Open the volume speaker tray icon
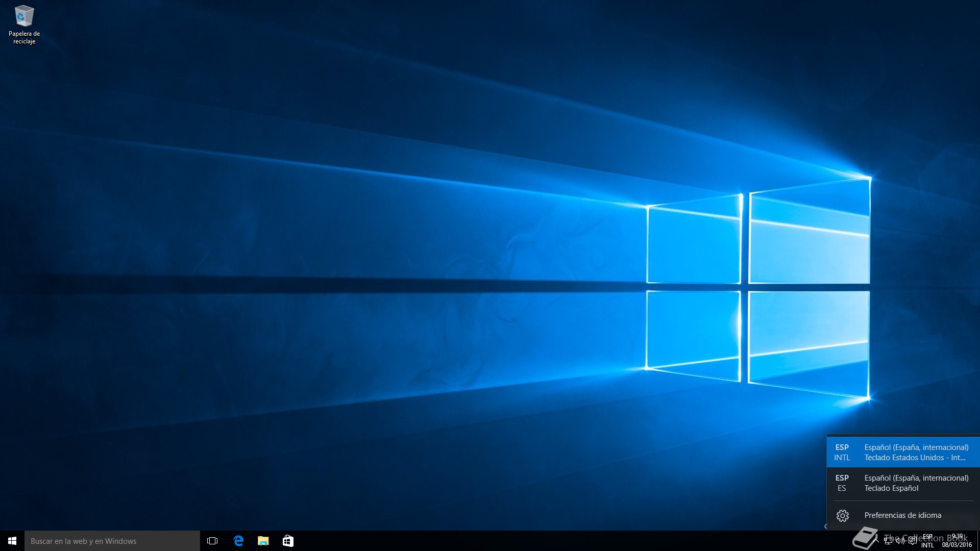Screen dimensions: 980x551 [900, 541]
